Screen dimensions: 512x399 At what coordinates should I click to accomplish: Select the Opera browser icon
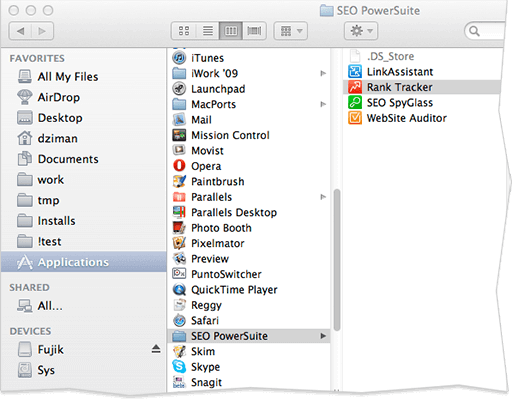pos(179,166)
